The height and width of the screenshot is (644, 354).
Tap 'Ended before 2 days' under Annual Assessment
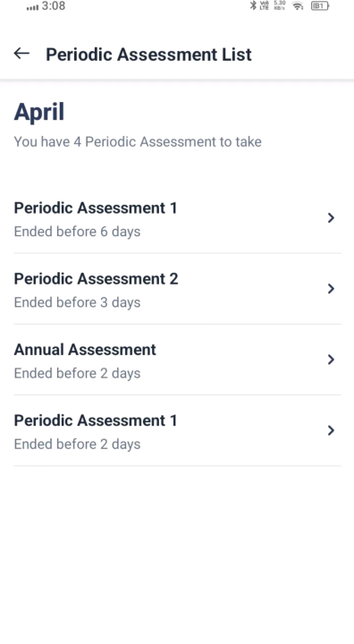pos(77,373)
